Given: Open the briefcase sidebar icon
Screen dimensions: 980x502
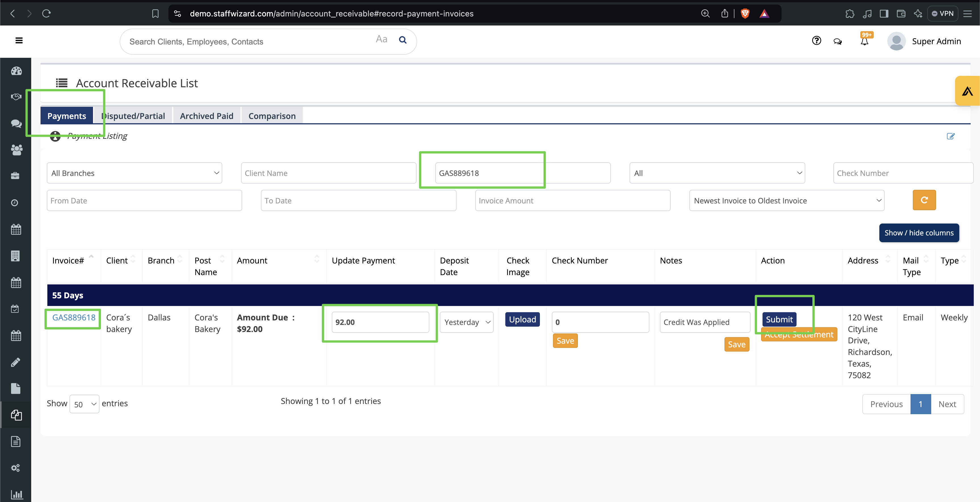Looking at the screenshot, I should tap(15, 176).
